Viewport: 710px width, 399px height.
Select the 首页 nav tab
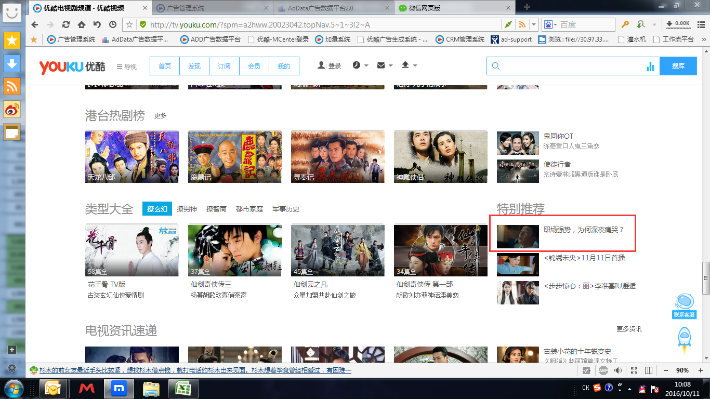[x=164, y=66]
